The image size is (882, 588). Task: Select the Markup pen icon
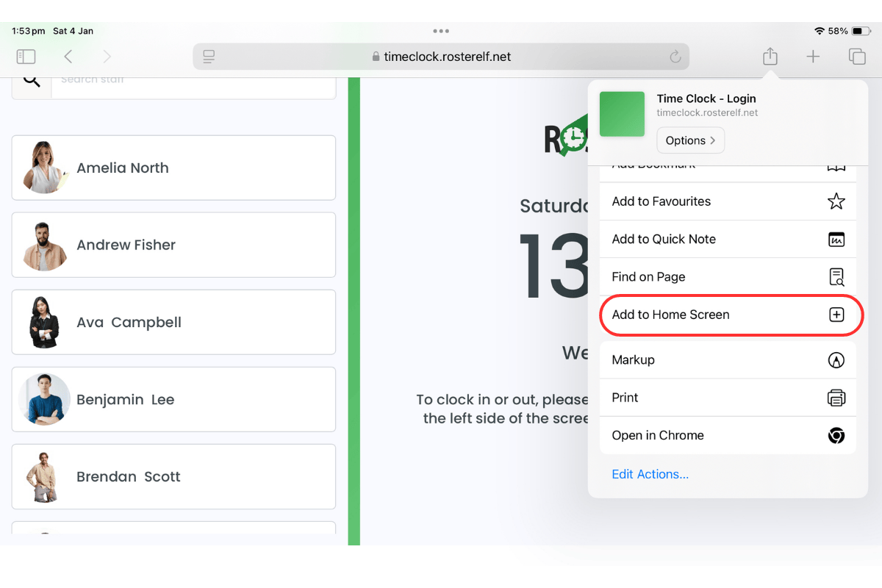(x=836, y=359)
